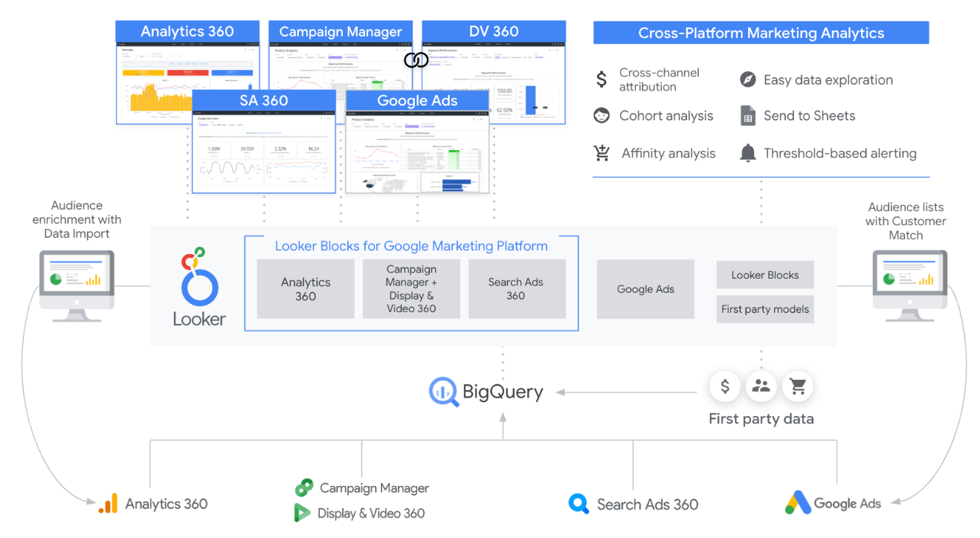
Task: Click the people first party data icon
Action: point(761,386)
